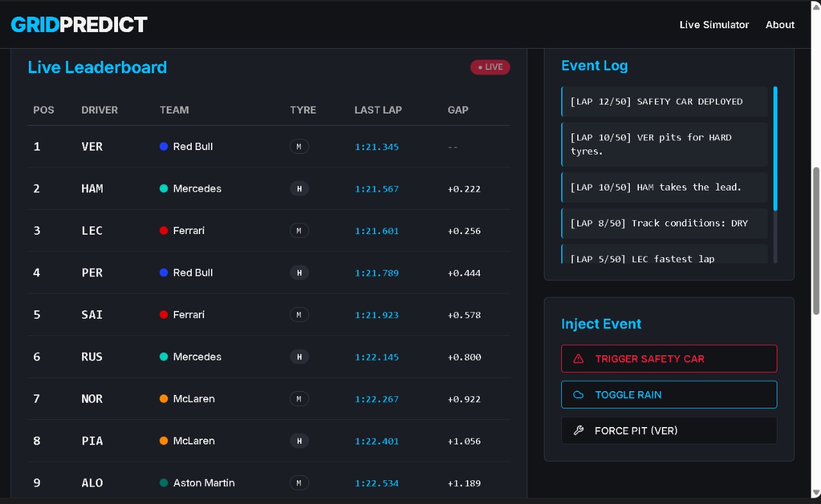The image size is (821, 504).
Task: Click the cloud icon on Toggle Rain
Action: tap(579, 394)
